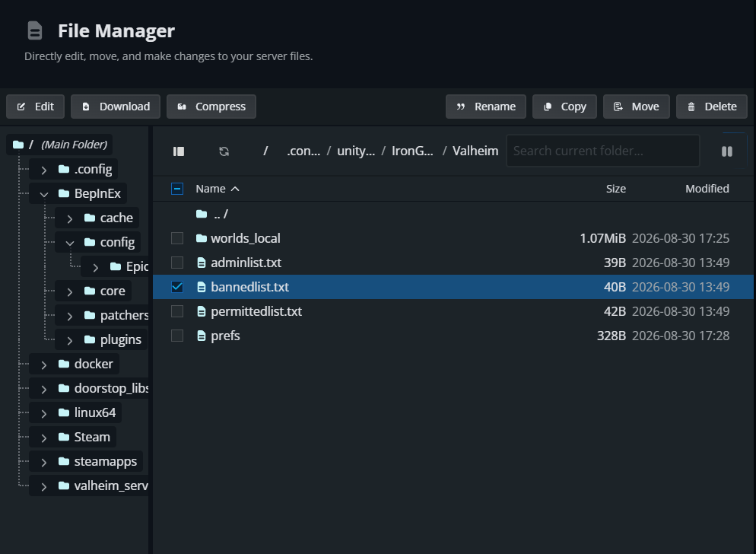Go to unity... breadcrumb segment
This screenshot has height=554, width=756.
click(x=356, y=151)
